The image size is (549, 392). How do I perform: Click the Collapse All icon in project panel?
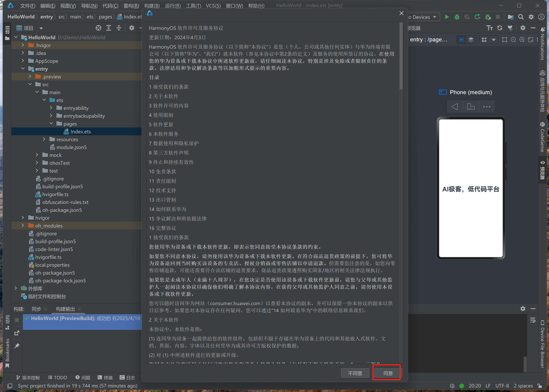click(x=119, y=28)
